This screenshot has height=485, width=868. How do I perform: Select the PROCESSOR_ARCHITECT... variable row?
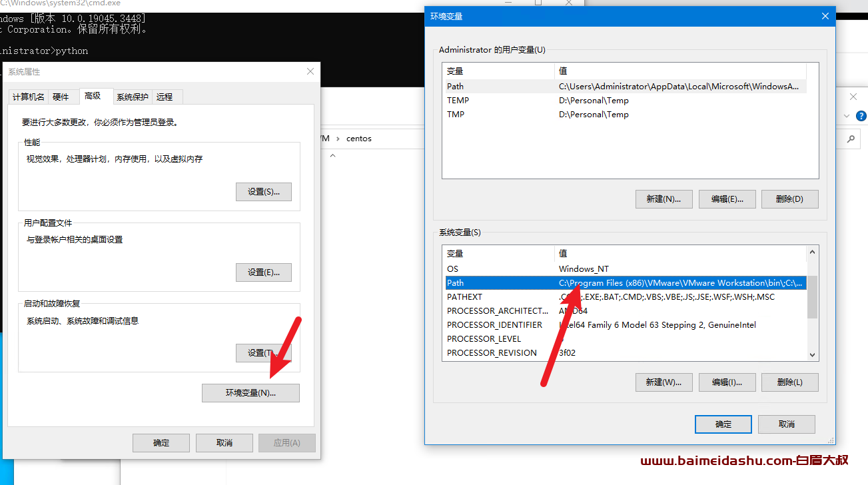625,311
